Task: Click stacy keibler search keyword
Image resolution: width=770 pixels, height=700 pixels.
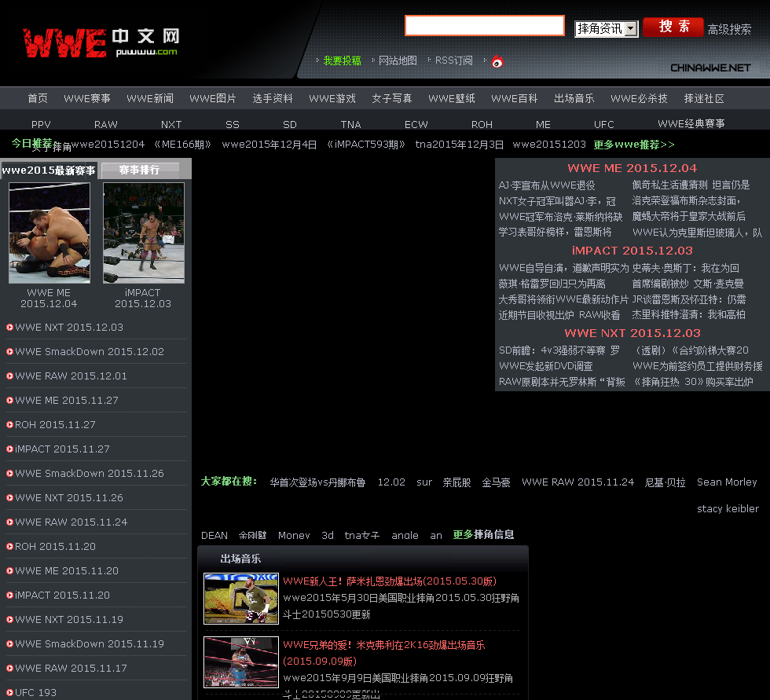Action: (x=728, y=508)
